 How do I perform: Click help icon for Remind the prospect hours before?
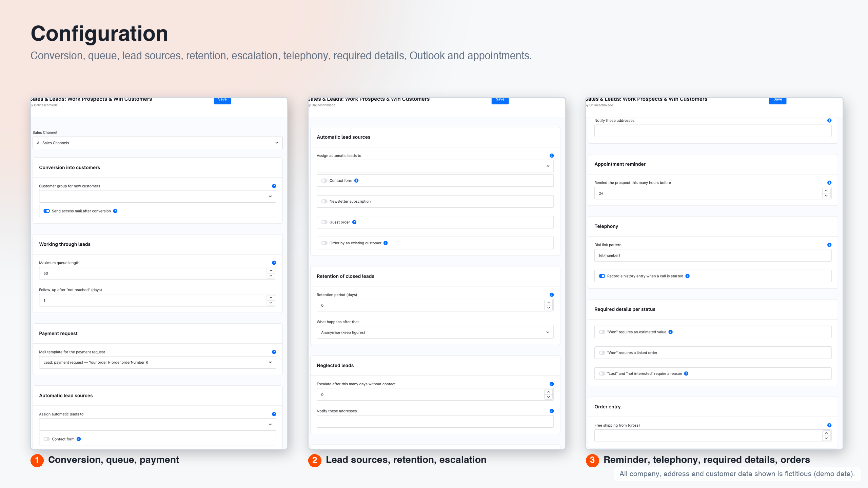[829, 183]
